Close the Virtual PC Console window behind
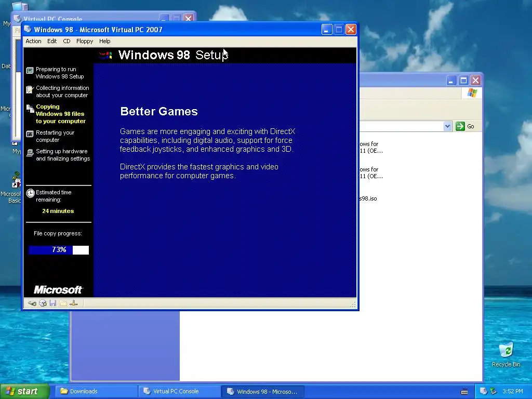 click(188, 18)
